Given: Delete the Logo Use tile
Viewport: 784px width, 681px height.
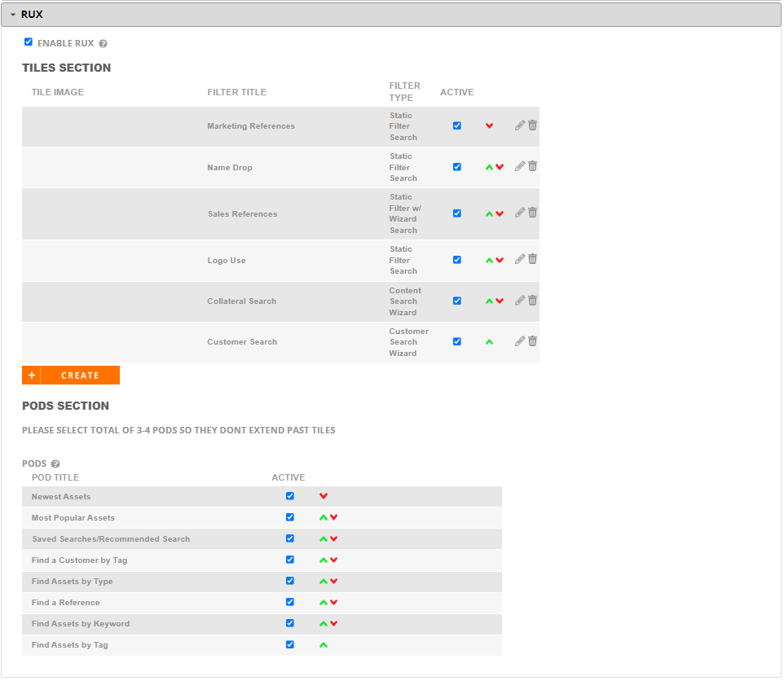Looking at the screenshot, I should (x=532, y=259).
